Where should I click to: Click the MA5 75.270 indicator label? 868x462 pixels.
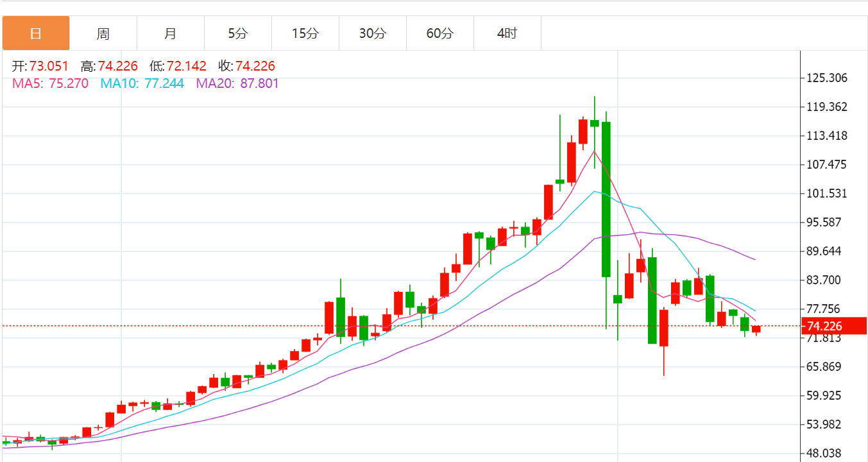pos(51,83)
